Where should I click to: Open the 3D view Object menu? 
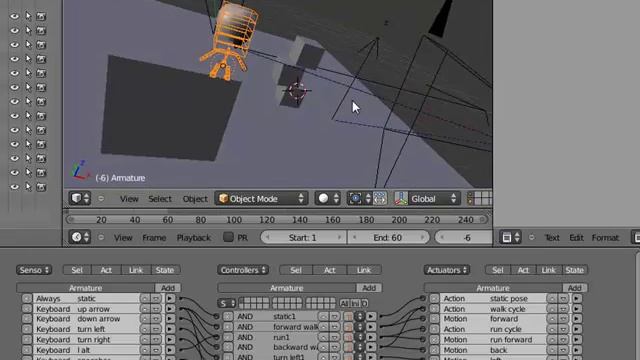195,199
